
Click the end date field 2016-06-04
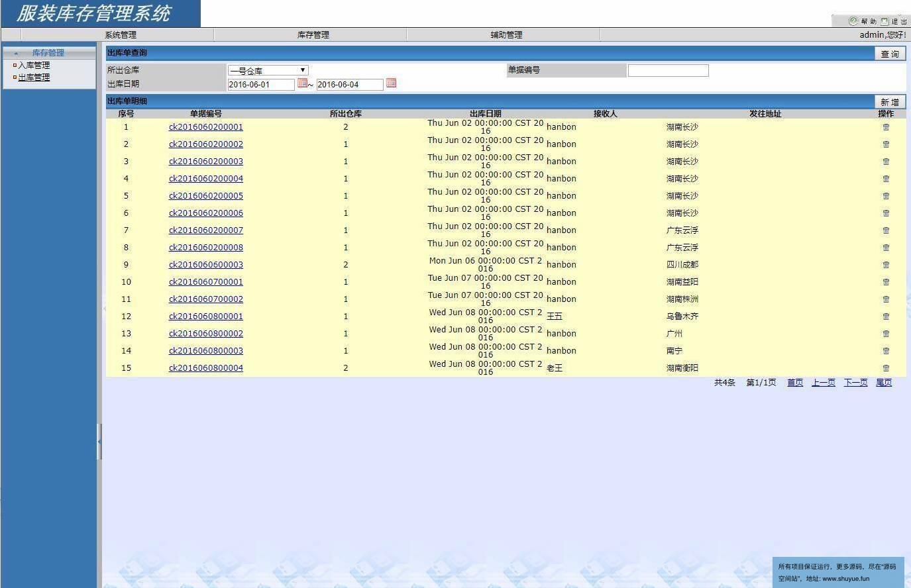click(x=350, y=85)
